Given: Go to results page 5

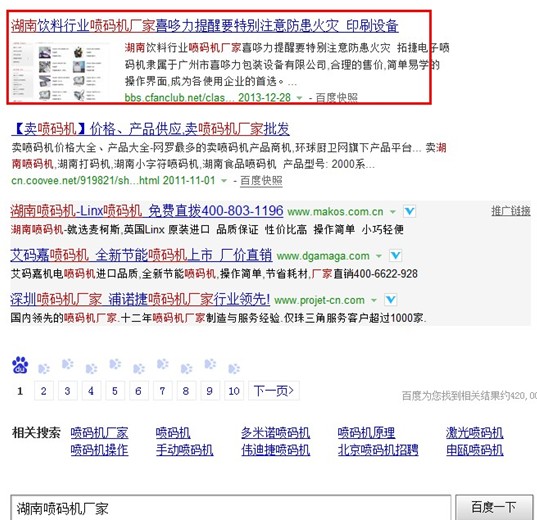Looking at the screenshot, I should (x=115, y=391).
